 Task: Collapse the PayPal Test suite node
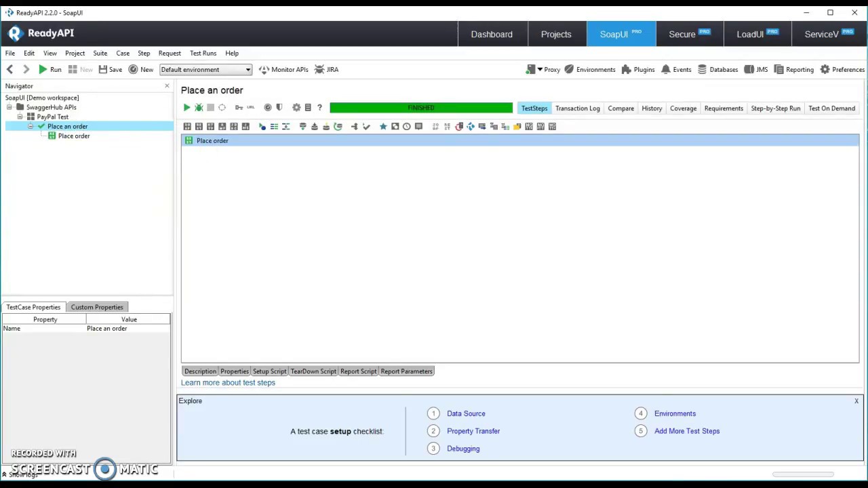coord(20,117)
